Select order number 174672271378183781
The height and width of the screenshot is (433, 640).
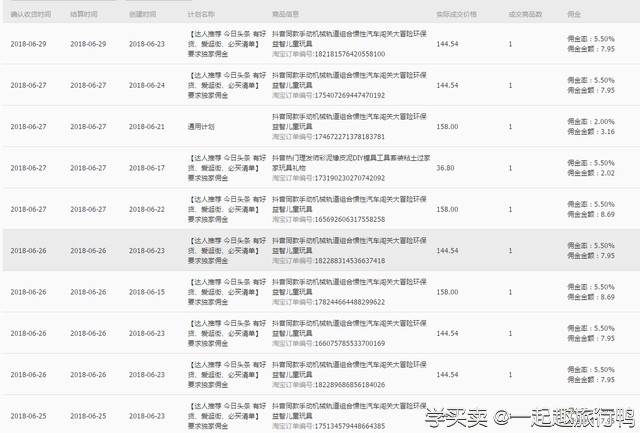coord(350,136)
